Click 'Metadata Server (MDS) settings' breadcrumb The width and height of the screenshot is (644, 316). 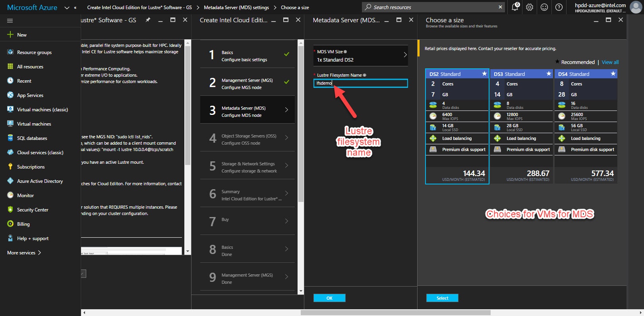tap(236, 8)
